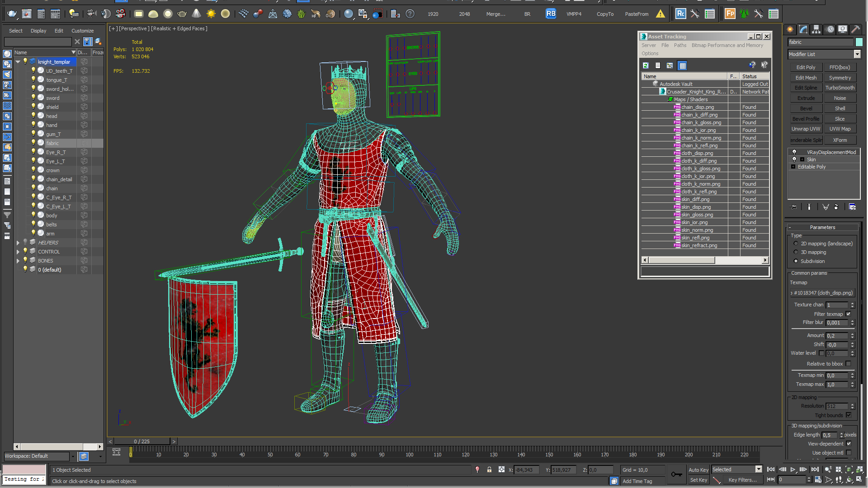
Task: Open the RailClone Rc icon
Action: [x=680, y=14]
